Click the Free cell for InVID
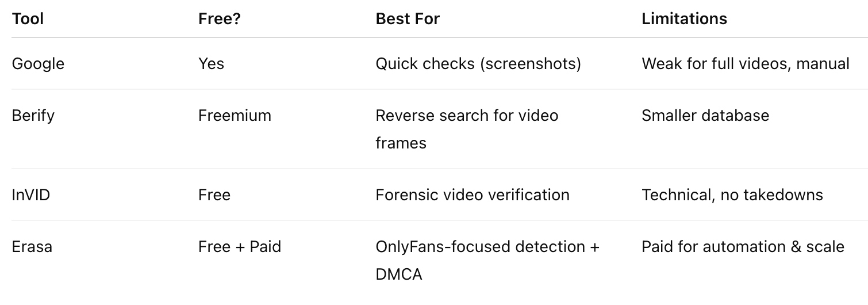 [214, 195]
